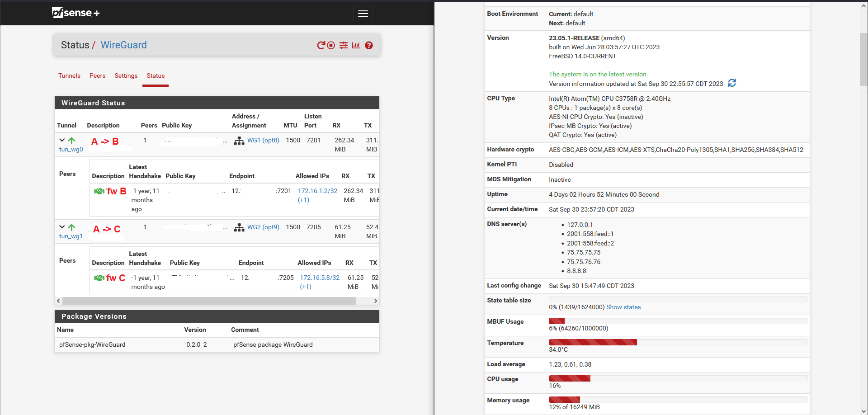
Task: Click DNS server entry 8.8.8.8
Action: [x=576, y=271]
